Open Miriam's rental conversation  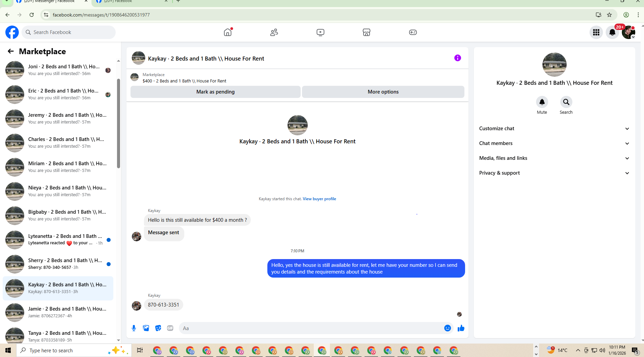(58, 167)
